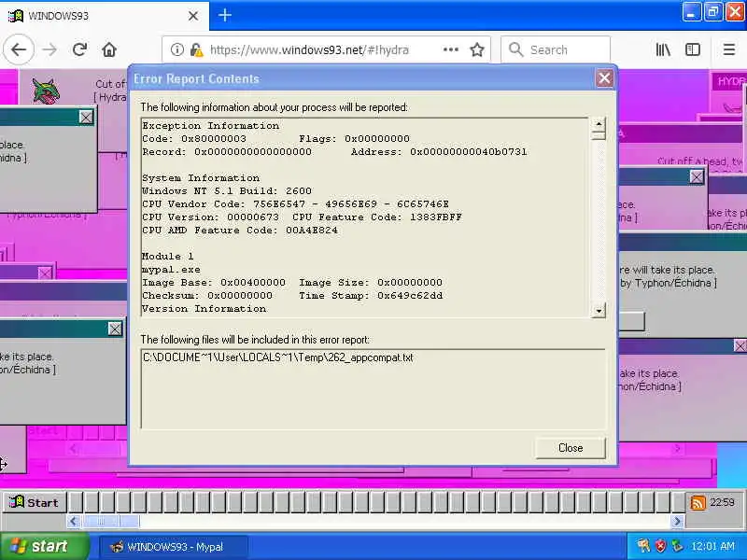
Task: Click Close in Error Report Contents dialog
Action: pyautogui.click(x=571, y=448)
